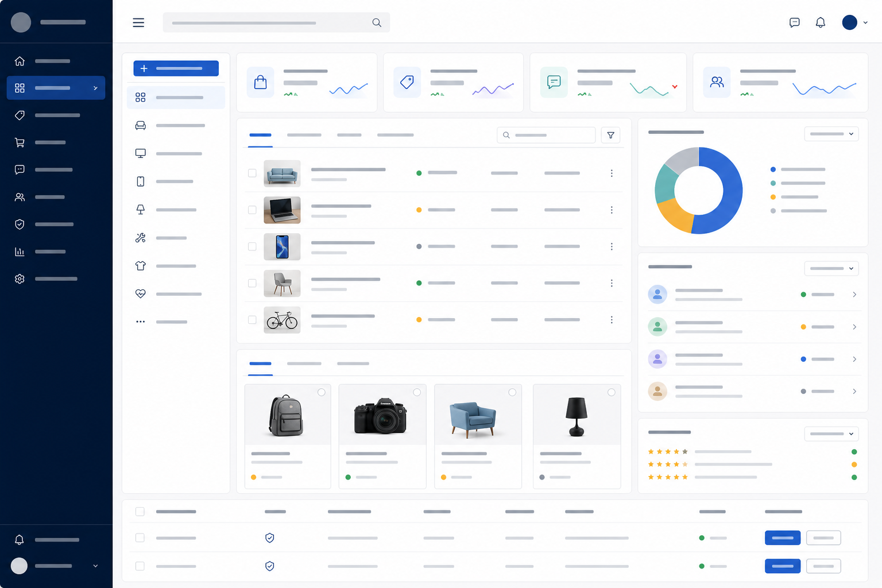Select the monitor category icon

tap(141, 153)
